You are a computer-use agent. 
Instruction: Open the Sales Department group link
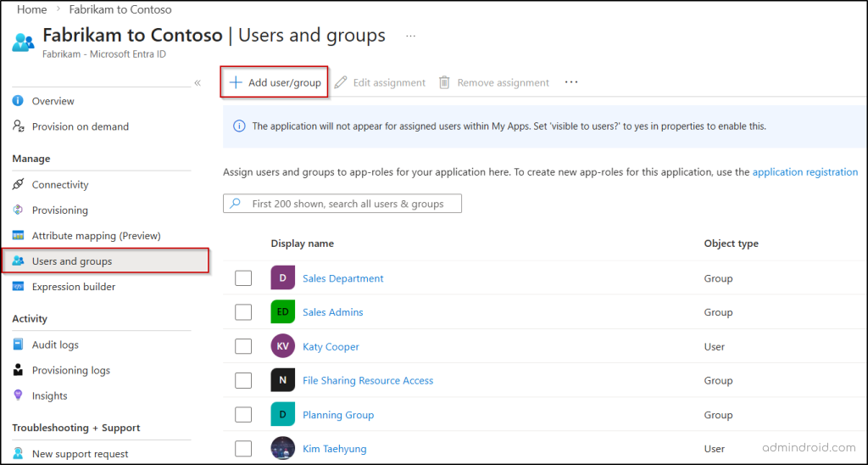342,278
